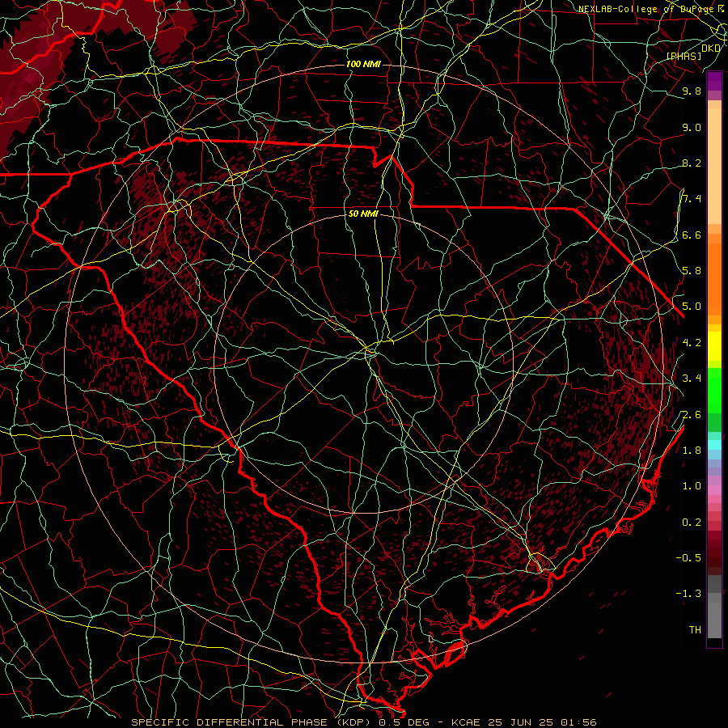Click the yellow segment of the color bar
The height and width of the screenshot is (728, 728).
tap(714, 346)
